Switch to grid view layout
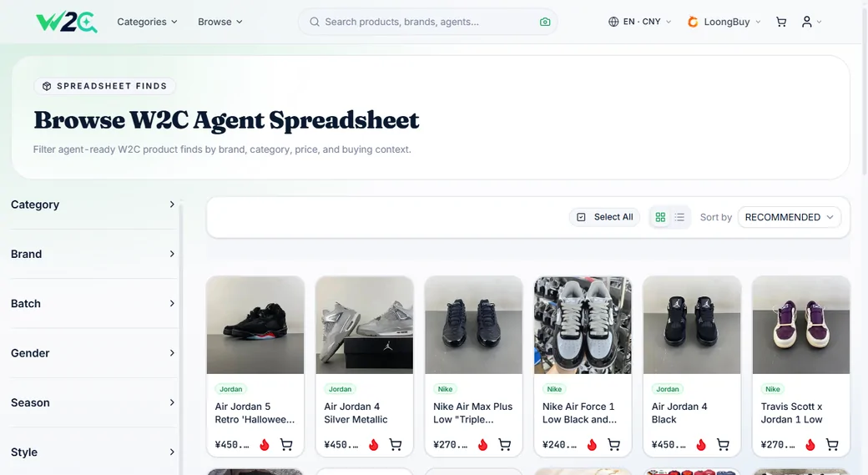The height and width of the screenshot is (475, 868). 660,217
